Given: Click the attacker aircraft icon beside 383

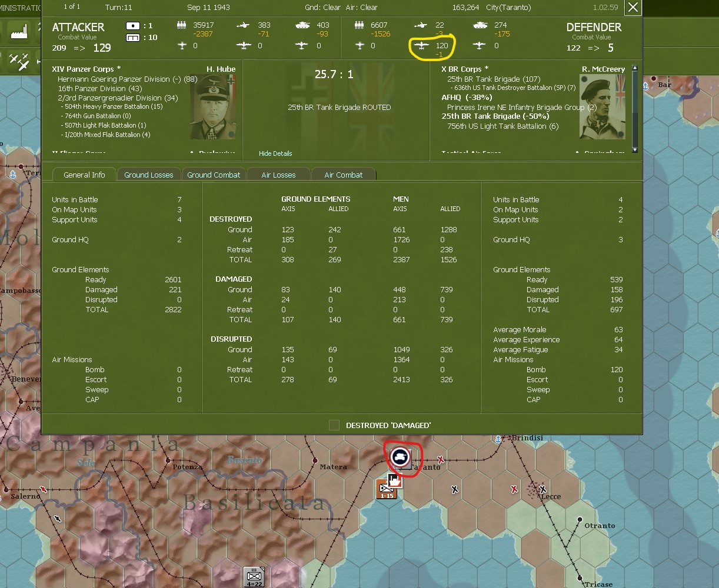Looking at the screenshot, I should click(x=243, y=25).
